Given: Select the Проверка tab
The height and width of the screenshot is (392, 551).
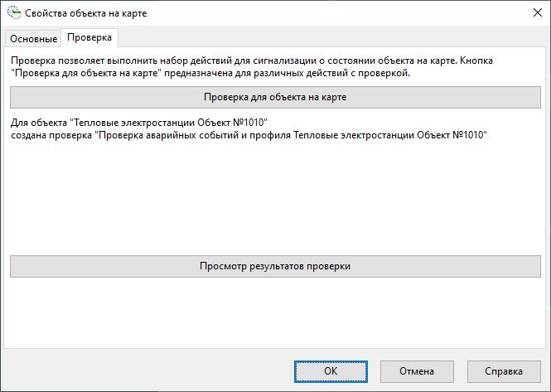Looking at the screenshot, I should pyautogui.click(x=91, y=37).
